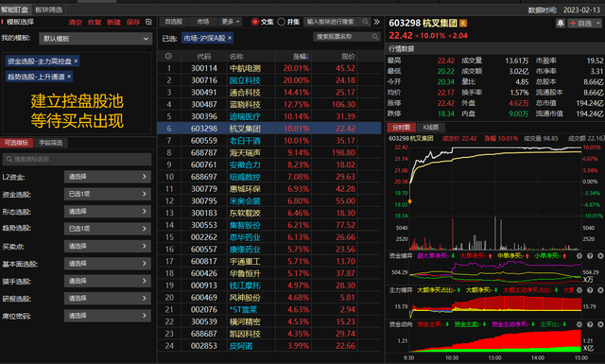This screenshot has width=605, height=364.
Task: Click the 代码 column header
Action: pyautogui.click(x=204, y=57)
